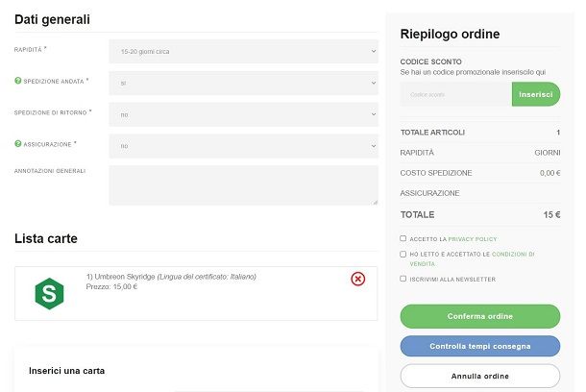Expand the Assicurazione dropdown
This screenshot has height=392, width=586.
click(243, 146)
